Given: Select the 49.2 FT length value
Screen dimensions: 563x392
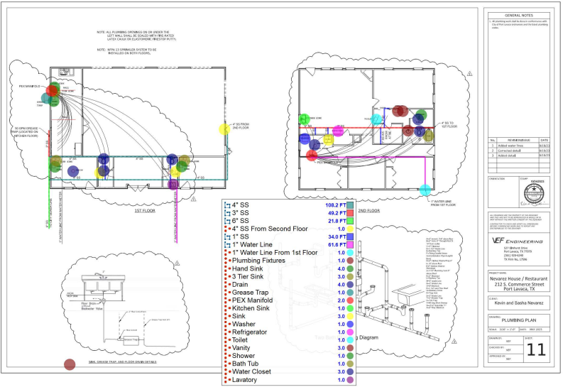Looking at the screenshot, I should pyautogui.click(x=337, y=213).
